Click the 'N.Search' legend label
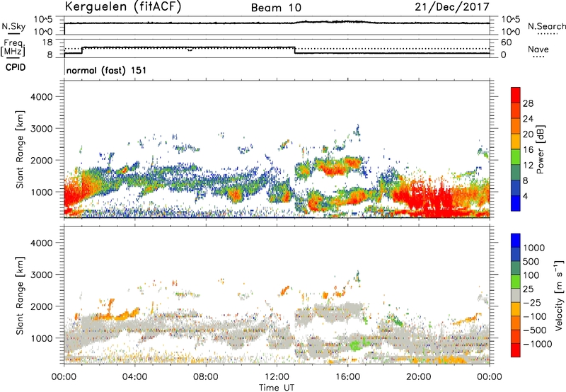566x392 pixels. pyautogui.click(x=546, y=26)
